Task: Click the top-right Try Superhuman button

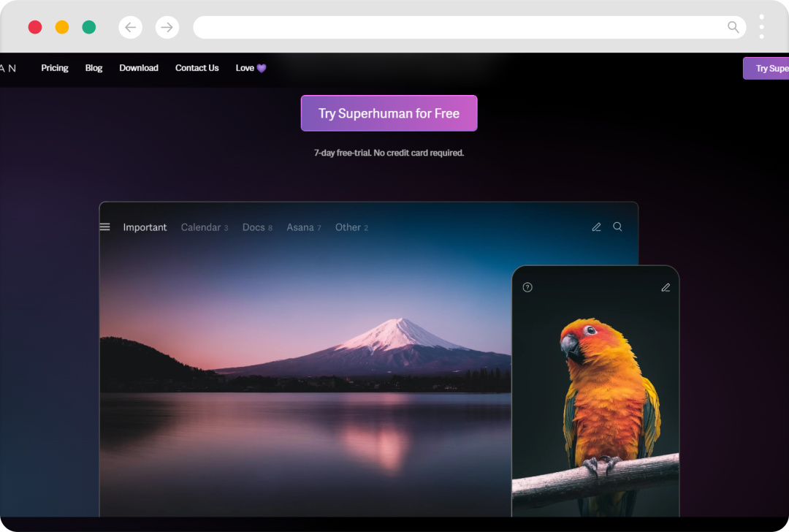Action: (x=766, y=69)
